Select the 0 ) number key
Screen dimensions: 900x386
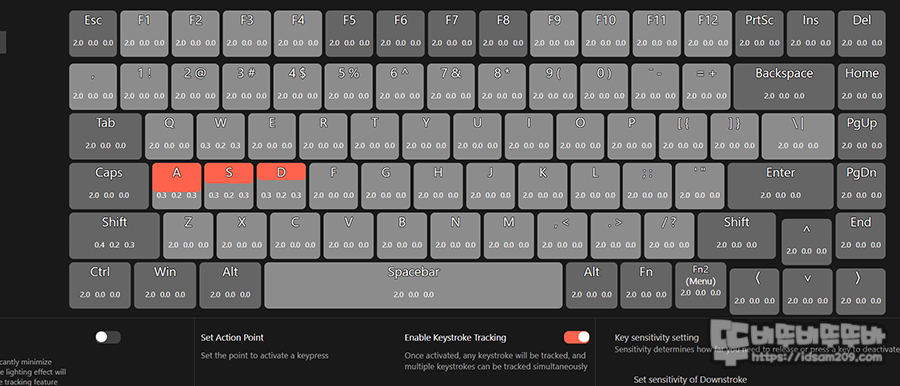604,87
